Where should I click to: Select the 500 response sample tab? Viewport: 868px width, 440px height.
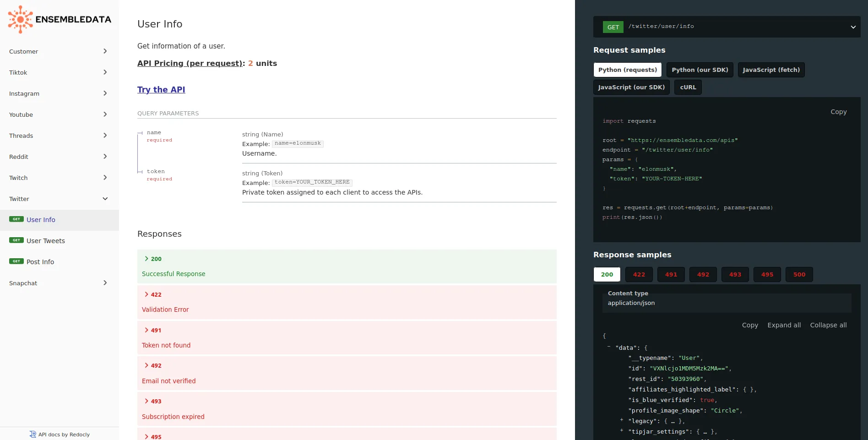click(799, 274)
